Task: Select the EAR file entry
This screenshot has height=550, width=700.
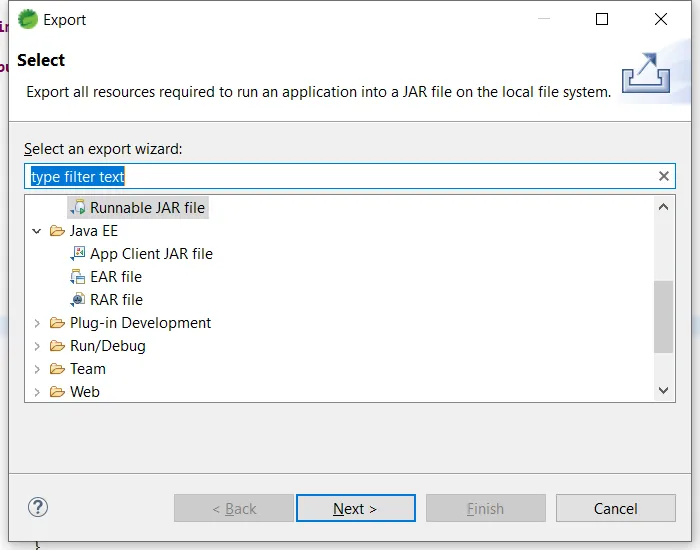Action: (116, 277)
